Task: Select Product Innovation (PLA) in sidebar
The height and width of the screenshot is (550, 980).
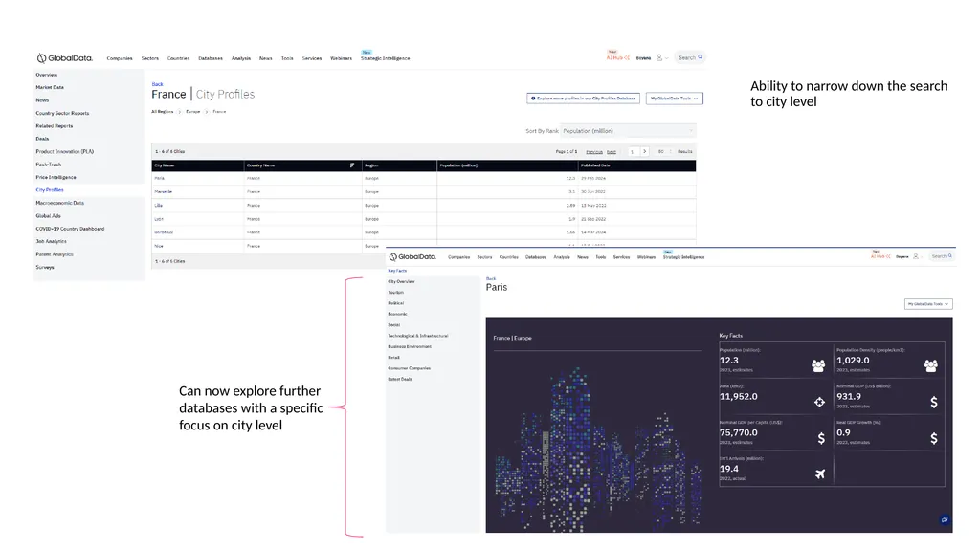Action: [64, 151]
